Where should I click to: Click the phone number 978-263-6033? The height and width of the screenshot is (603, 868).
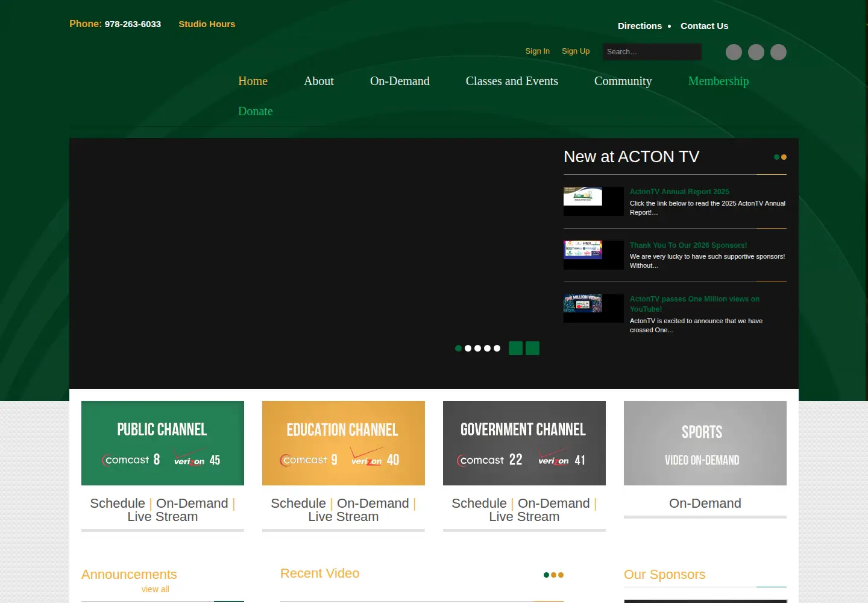(133, 24)
